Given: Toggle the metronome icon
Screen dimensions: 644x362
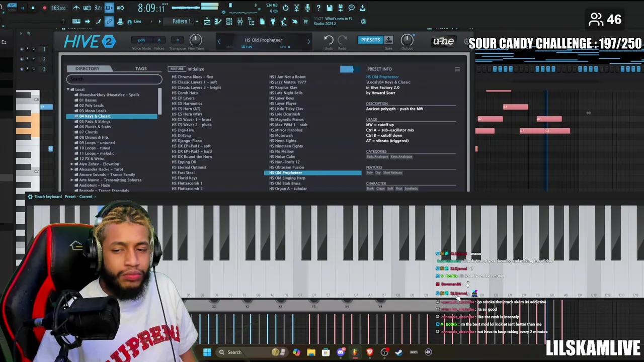Looking at the screenshot, I should click(76, 8).
